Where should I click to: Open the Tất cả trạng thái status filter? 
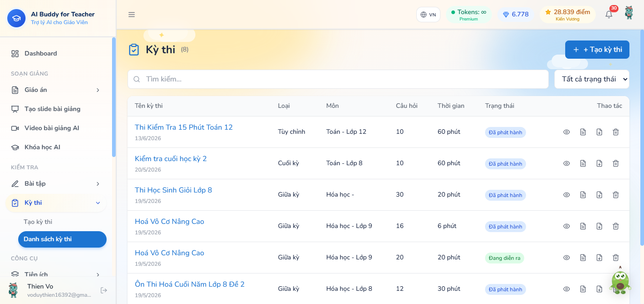(592, 79)
